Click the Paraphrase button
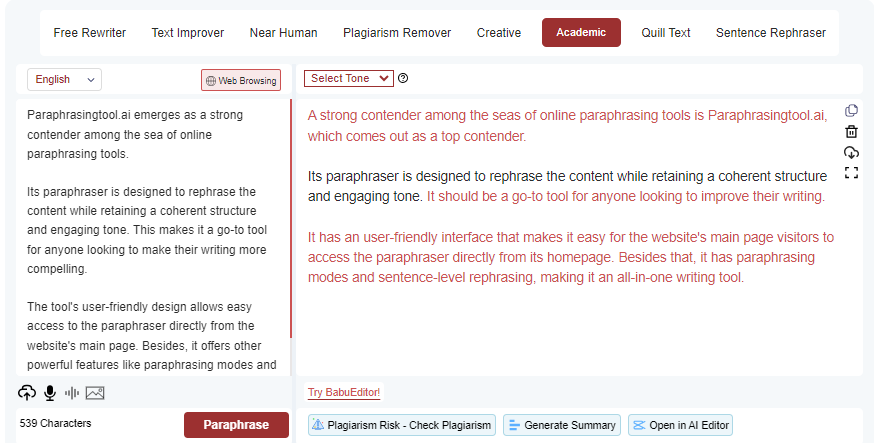874x443 pixels. coord(236,425)
